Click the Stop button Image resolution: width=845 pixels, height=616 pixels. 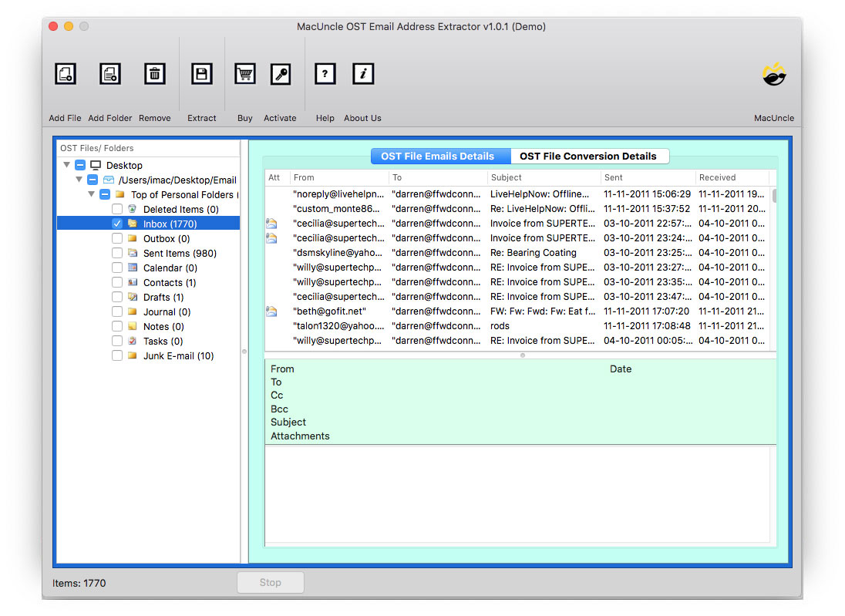(x=271, y=582)
